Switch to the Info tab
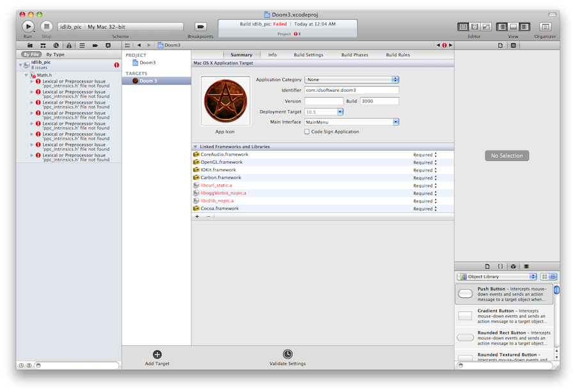 click(x=272, y=55)
